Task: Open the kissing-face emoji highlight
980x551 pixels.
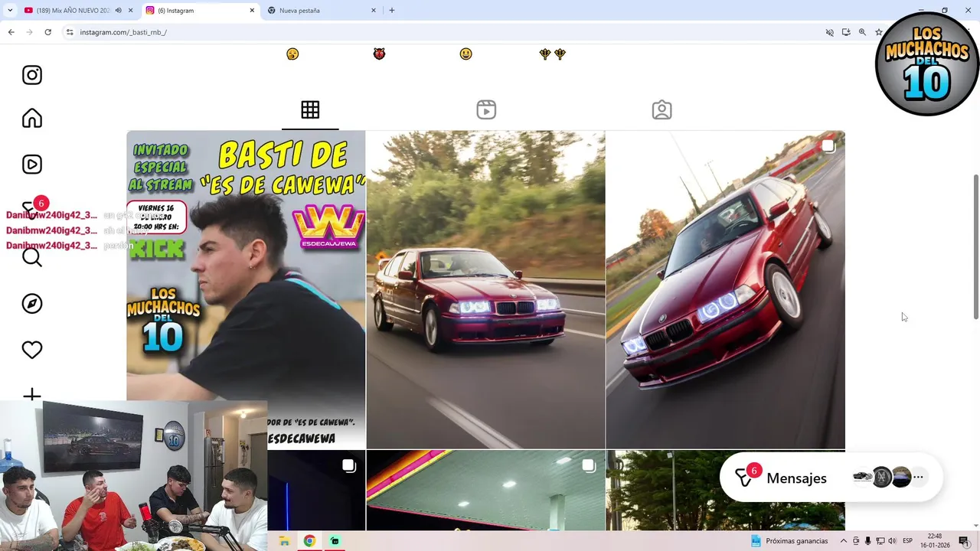Action: tap(292, 54)
